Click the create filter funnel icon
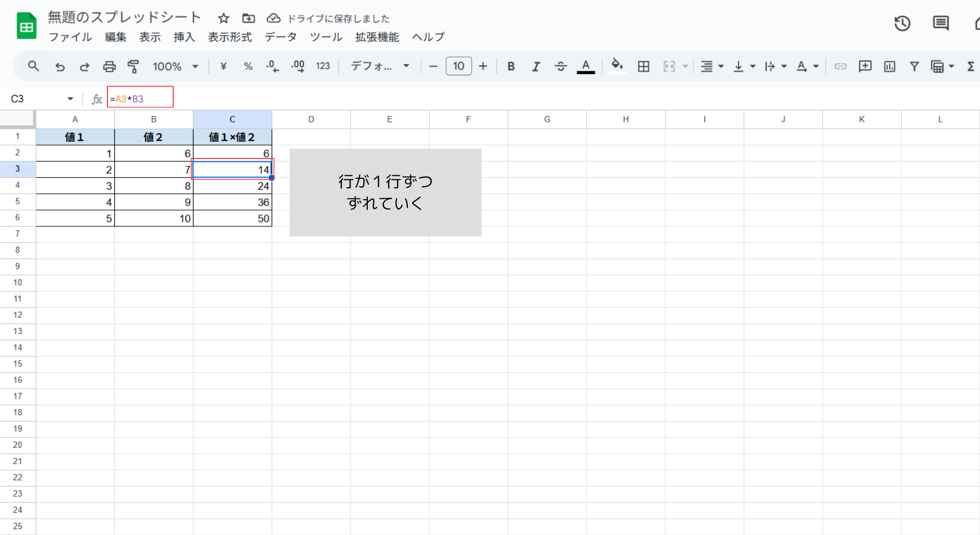Image resolution: width=980 pixels, height=535 pixels. 914,66
